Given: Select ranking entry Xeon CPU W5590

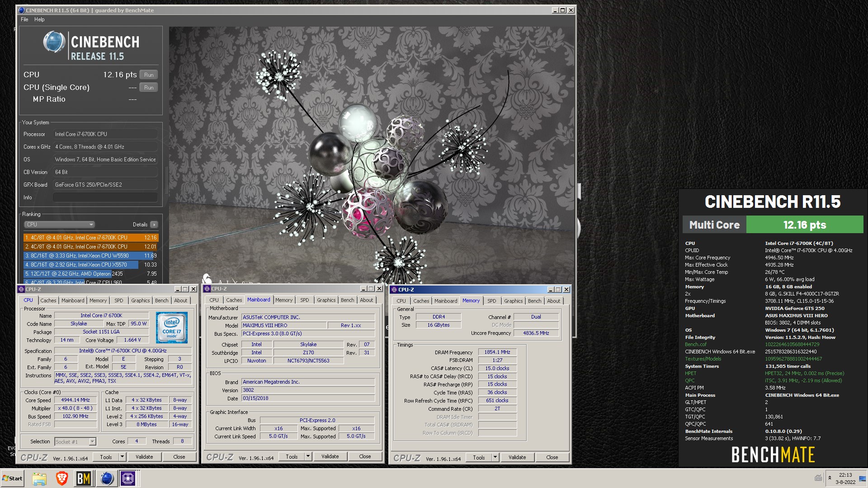Looking at the screenshot, I should tap(91, 256).
